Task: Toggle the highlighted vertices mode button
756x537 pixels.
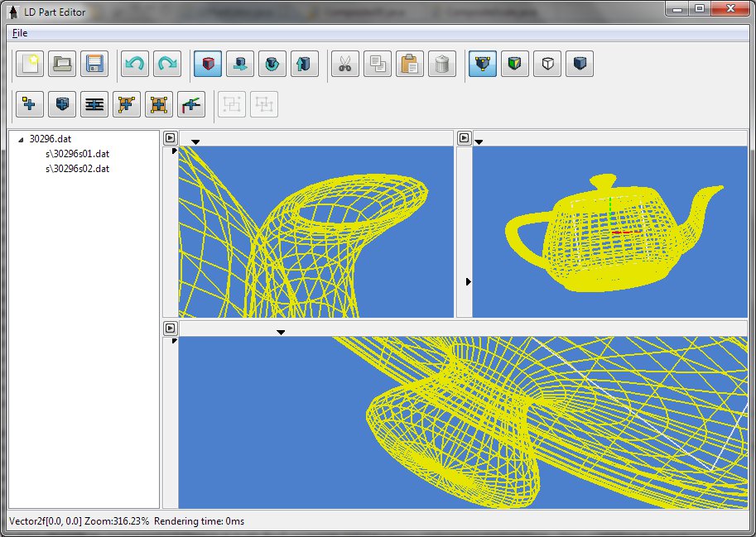Action: (483, 65)
